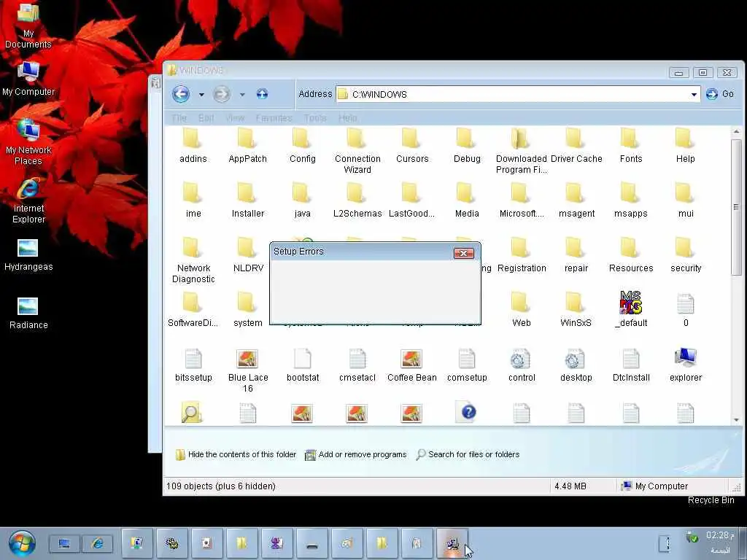Open the Hydrangeas desktop image
The image size is (747, 560).
click(28, 255)
